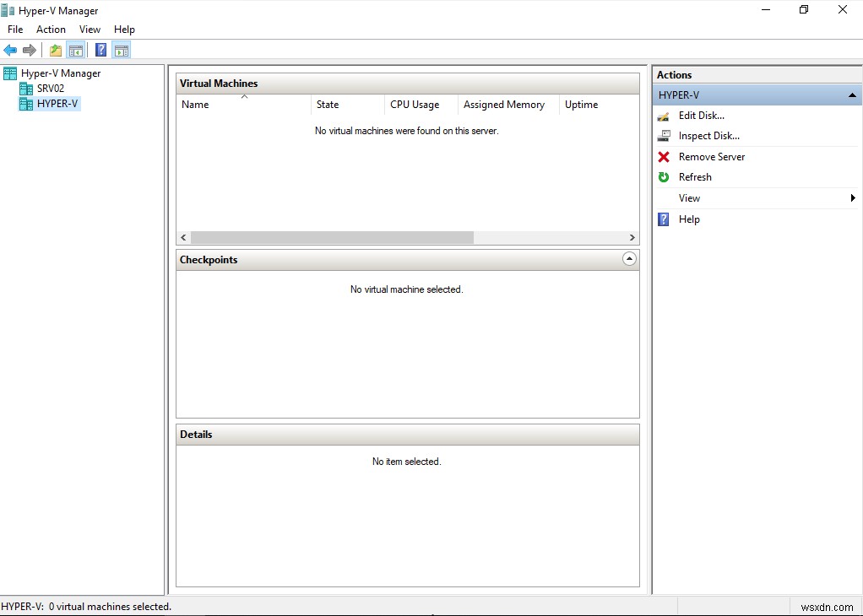Open Help from Actions pane
863x616 pixels.
(x=689, y=219)
